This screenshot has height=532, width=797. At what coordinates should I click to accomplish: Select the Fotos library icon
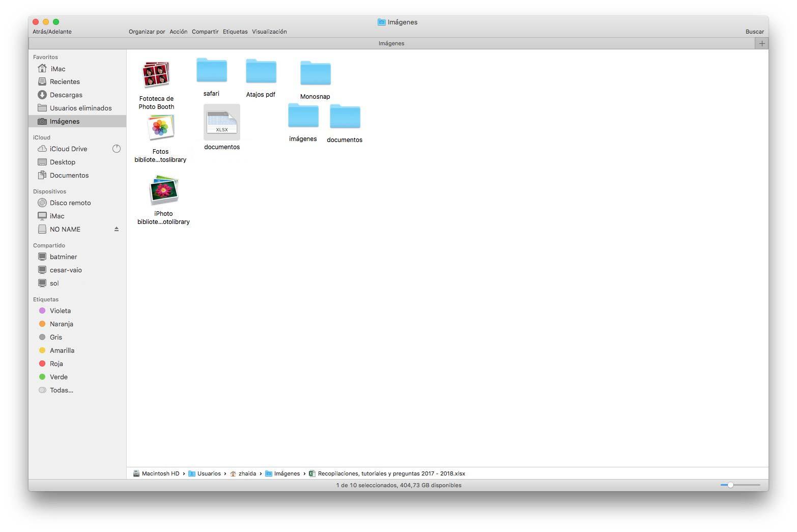tap(160, 127)
